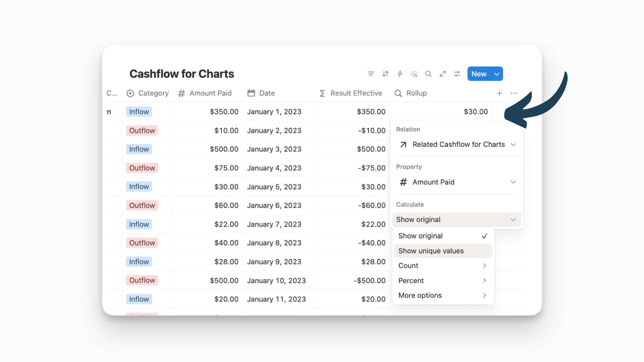644x362 pixels.
Task: Click the New button
Action: pos(479,74)
